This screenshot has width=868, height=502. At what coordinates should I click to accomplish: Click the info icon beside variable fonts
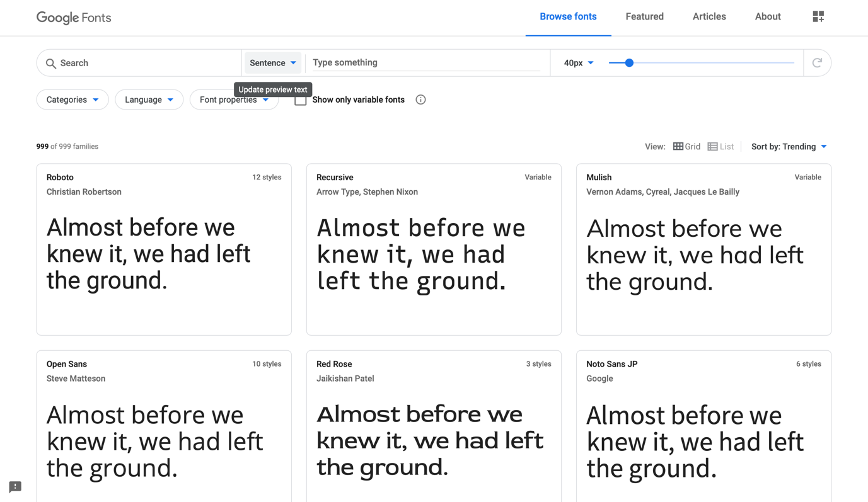[x=420, y=100]
